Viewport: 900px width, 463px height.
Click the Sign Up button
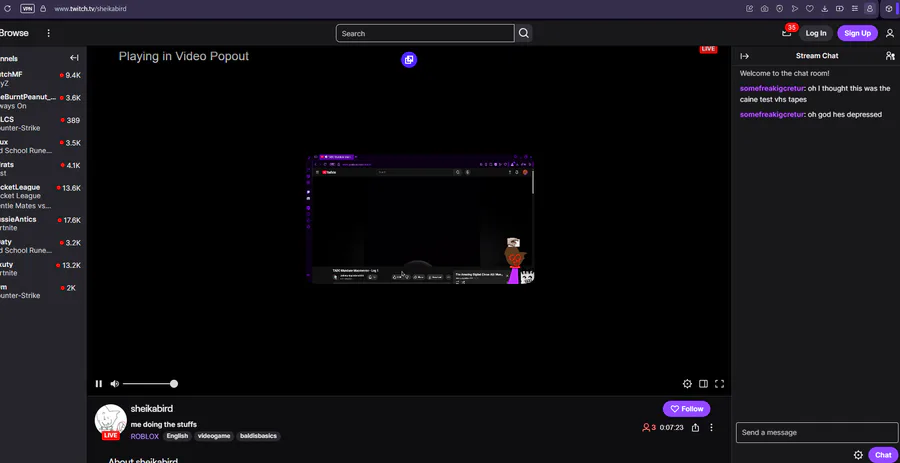pos(858,33)
